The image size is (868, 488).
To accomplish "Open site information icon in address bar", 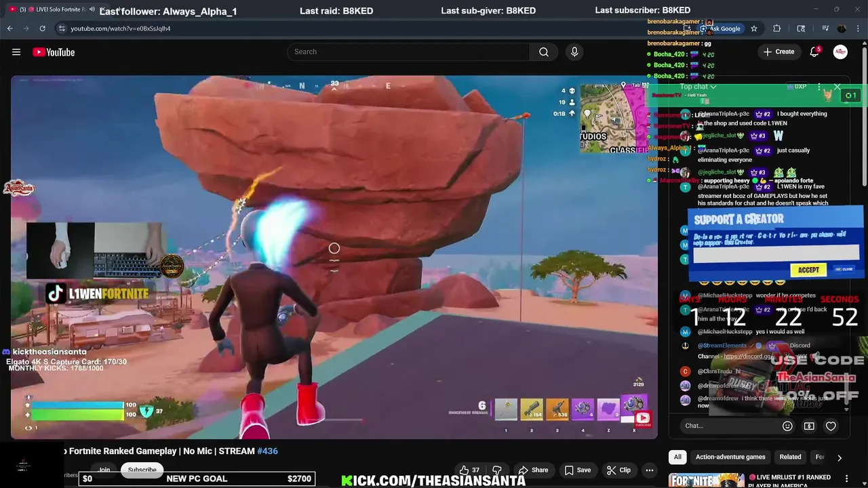I will click(62, 28).
